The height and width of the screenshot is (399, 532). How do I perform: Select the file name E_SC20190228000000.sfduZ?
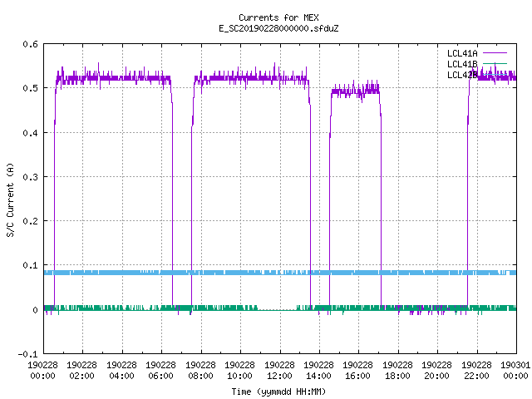278,28
